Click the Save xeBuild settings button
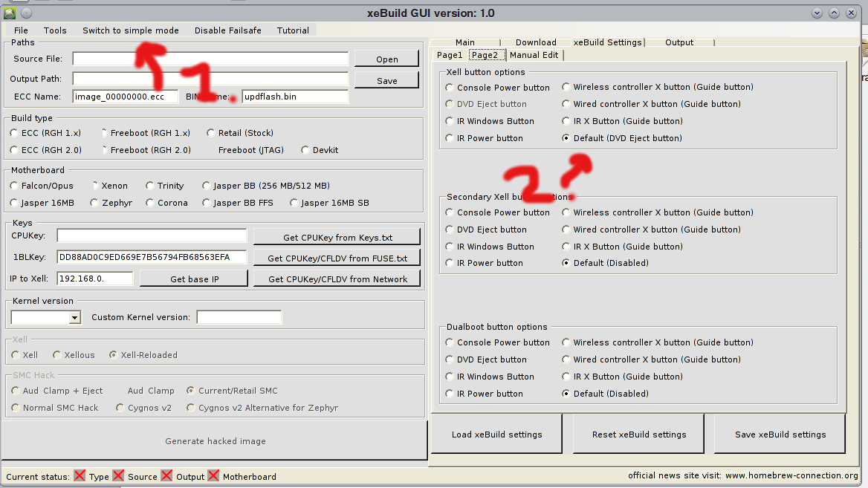This screenshot has height=488, width=868. click(x=780, y=435)
